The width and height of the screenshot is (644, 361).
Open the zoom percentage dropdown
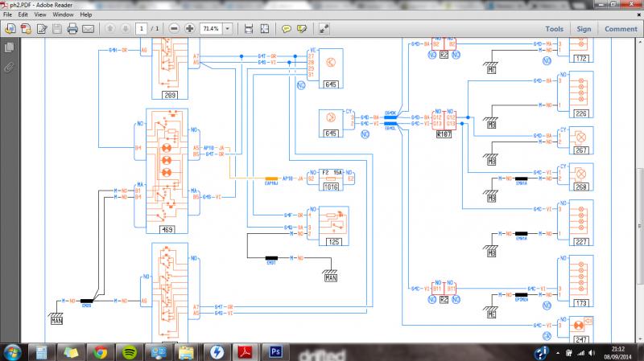(x=228, y=29)
